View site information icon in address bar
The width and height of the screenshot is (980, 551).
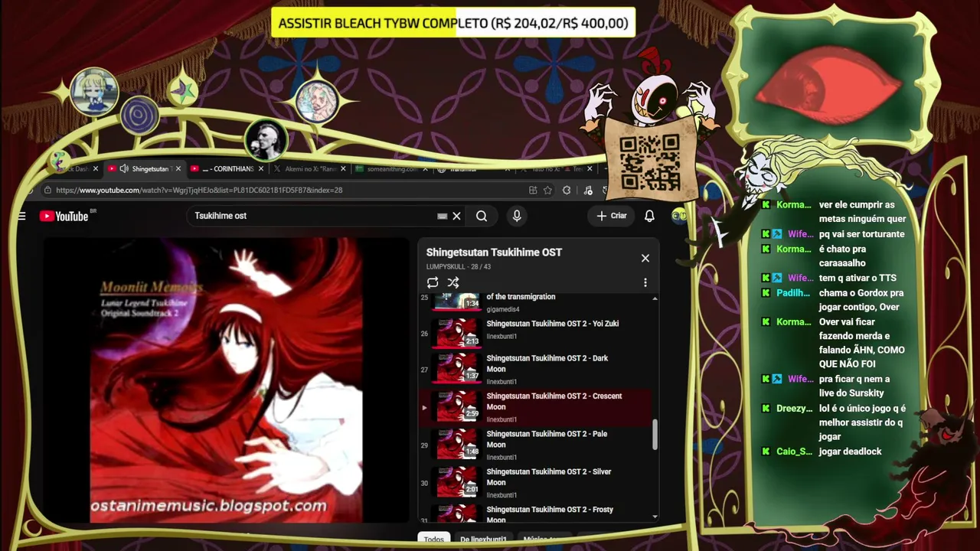click(x=47, y=190)
